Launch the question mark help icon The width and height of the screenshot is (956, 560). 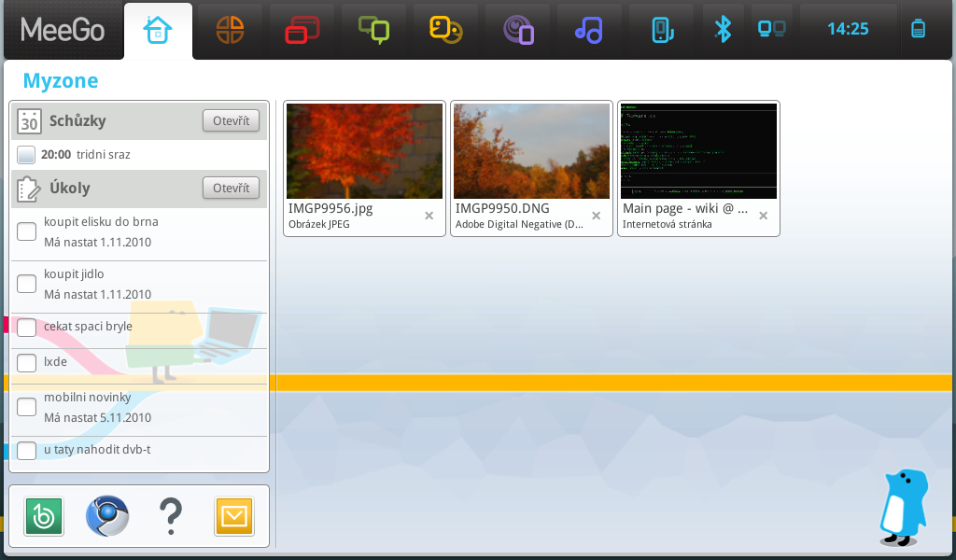171,516
